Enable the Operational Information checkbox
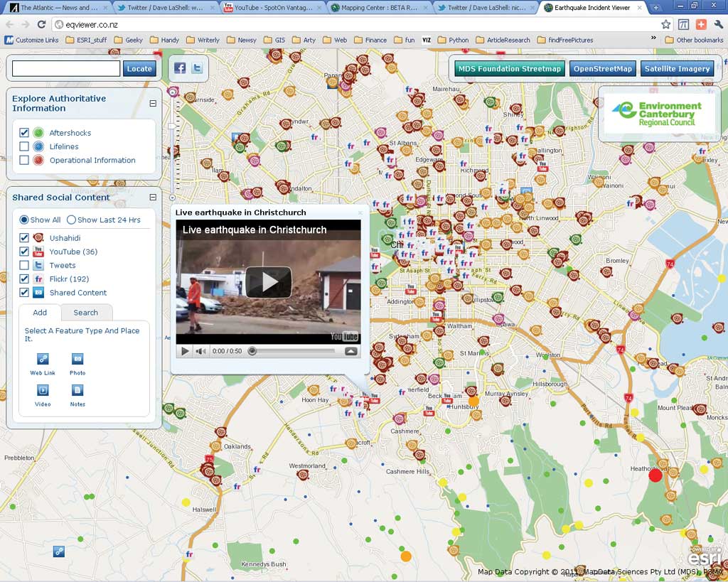 [x=24, y=160]
